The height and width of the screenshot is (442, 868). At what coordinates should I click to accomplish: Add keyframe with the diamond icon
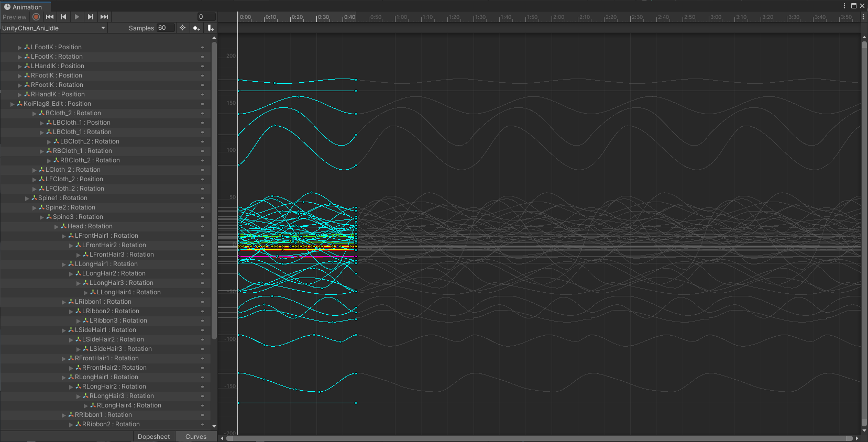[x=196, y=28]
